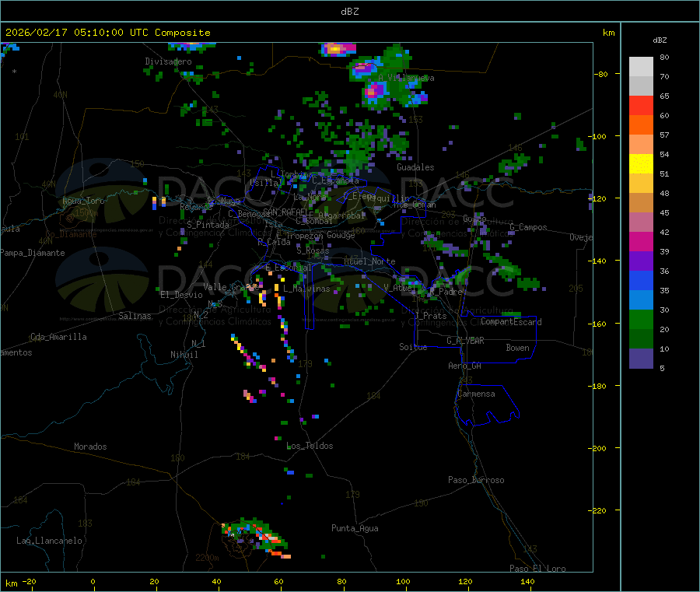Click the '100' value on the bottom axis
Screen dimensions: 700x592
coord(404,581)
